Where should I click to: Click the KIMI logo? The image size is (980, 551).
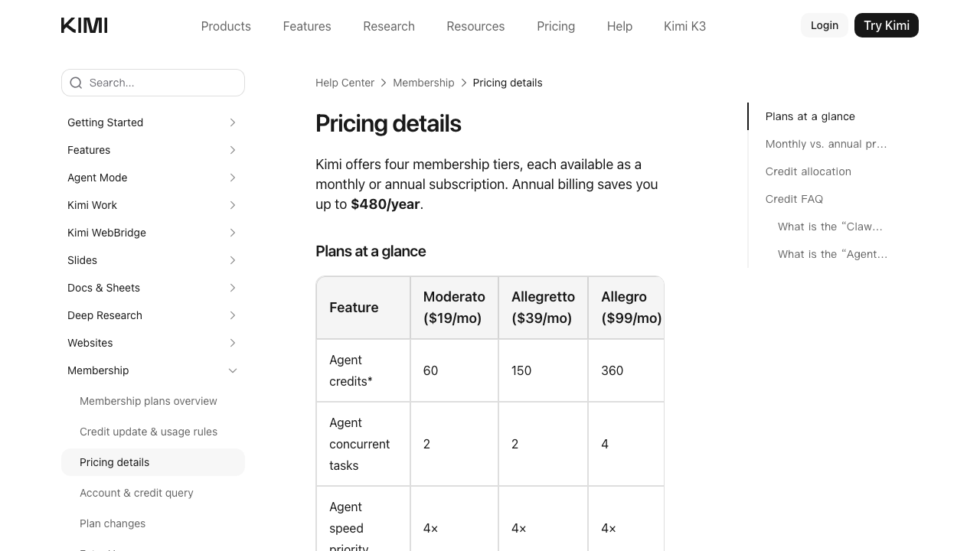(84, 25)
